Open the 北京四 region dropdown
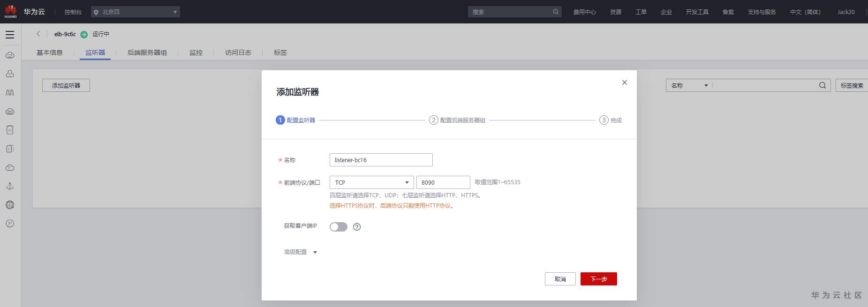868x307 pixels. 136,12
